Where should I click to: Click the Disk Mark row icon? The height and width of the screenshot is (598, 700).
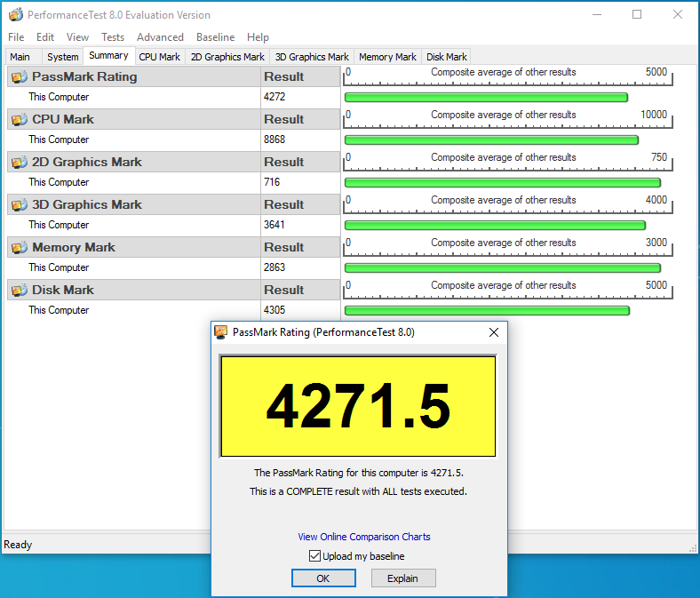click(20, 290)
